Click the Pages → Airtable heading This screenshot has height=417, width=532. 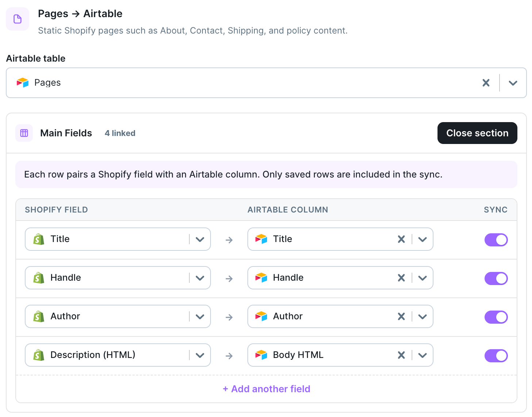point(80,14)
